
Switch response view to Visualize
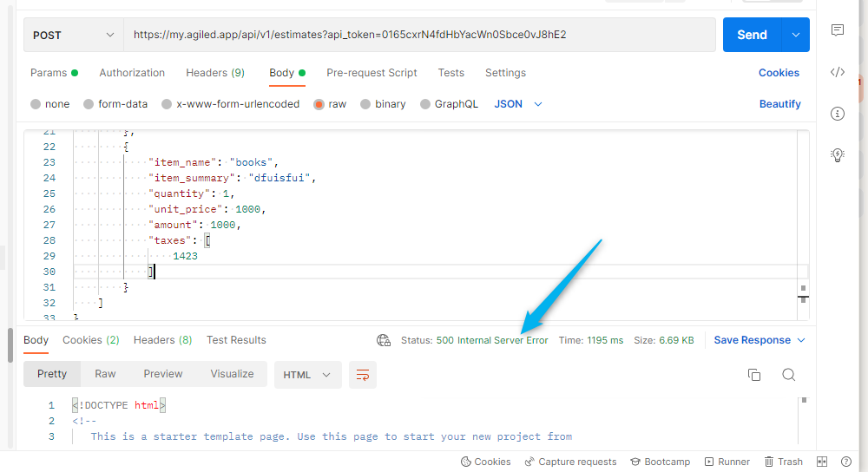click(x=232, y=374)
